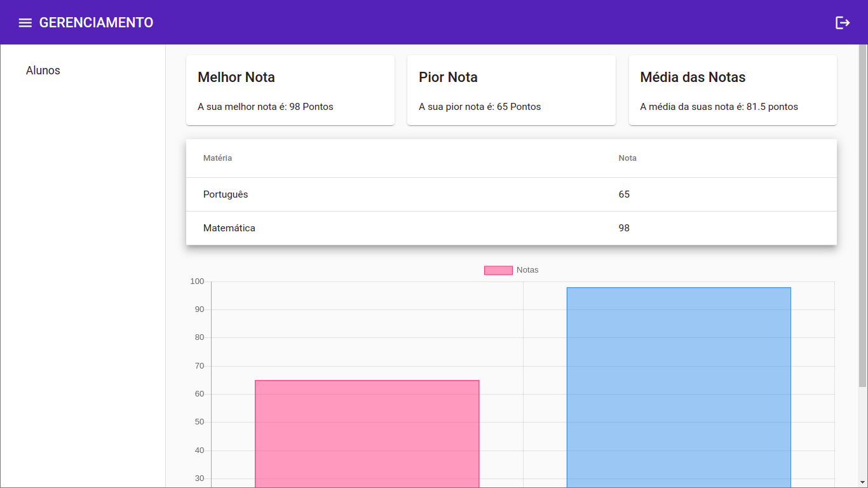The width and height of the screenshot is (868, 488).
Task: Click the grade value 98 in table
Action: (624, 228)
